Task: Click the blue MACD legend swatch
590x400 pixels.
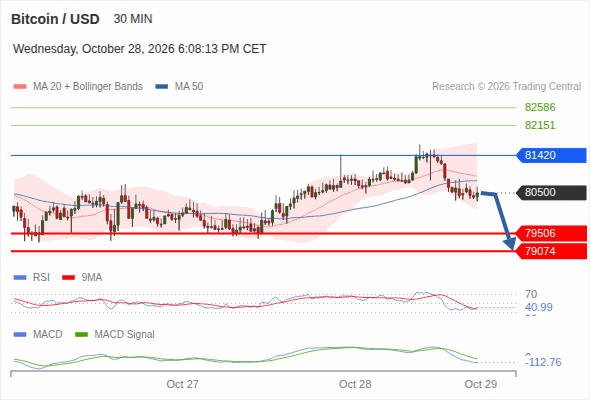Action: 20,335
